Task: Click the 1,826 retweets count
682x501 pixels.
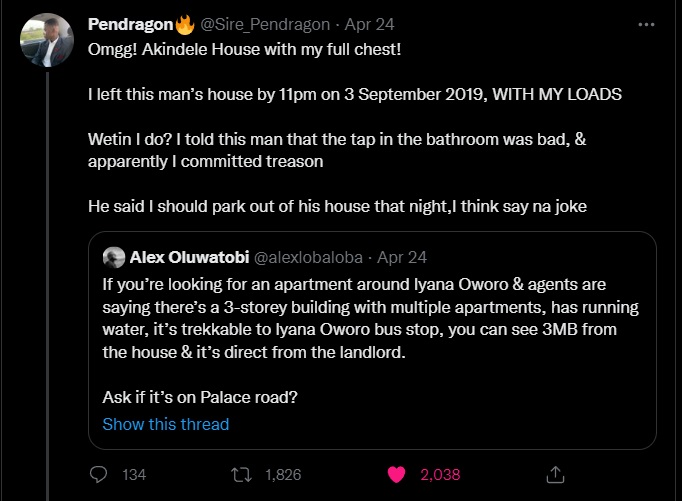Action: [x=282, y=475]
